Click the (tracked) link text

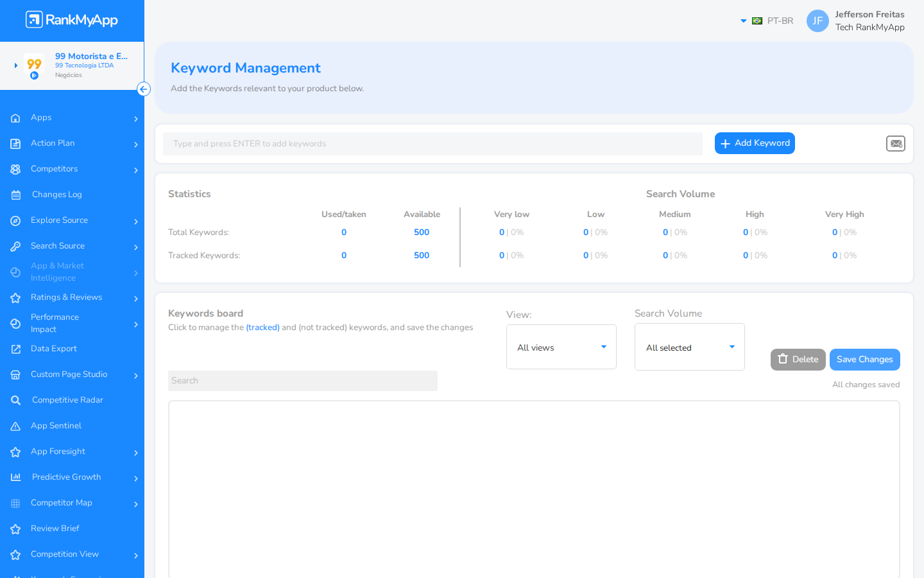click(x=263, y=328)
